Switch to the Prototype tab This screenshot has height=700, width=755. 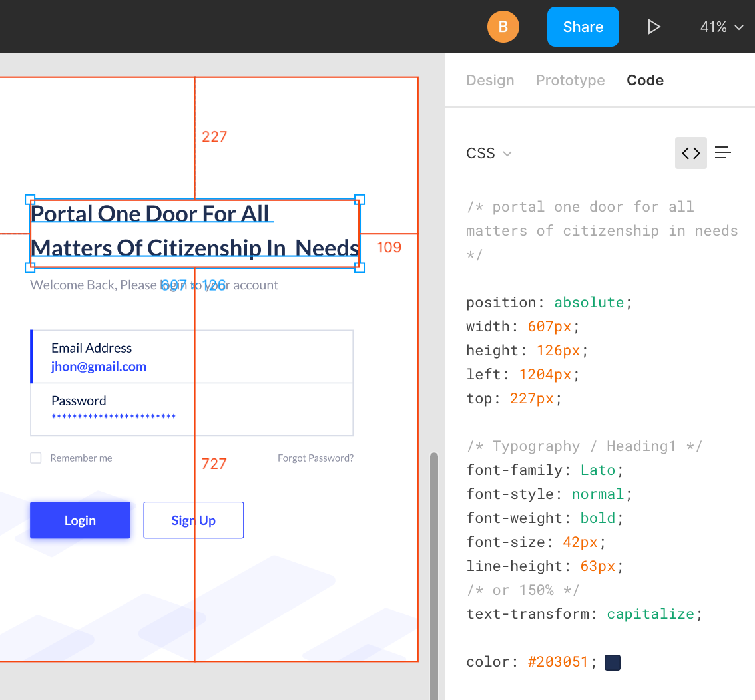(x=570, y=80)
